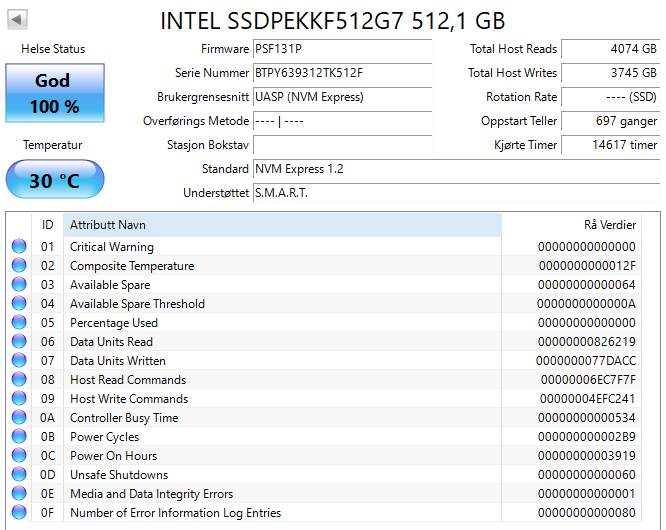Click the orb for Media and Data Integrity Errors
This screenshot has height=530, width=666.
pyautogui.click(x=19, y=494)
